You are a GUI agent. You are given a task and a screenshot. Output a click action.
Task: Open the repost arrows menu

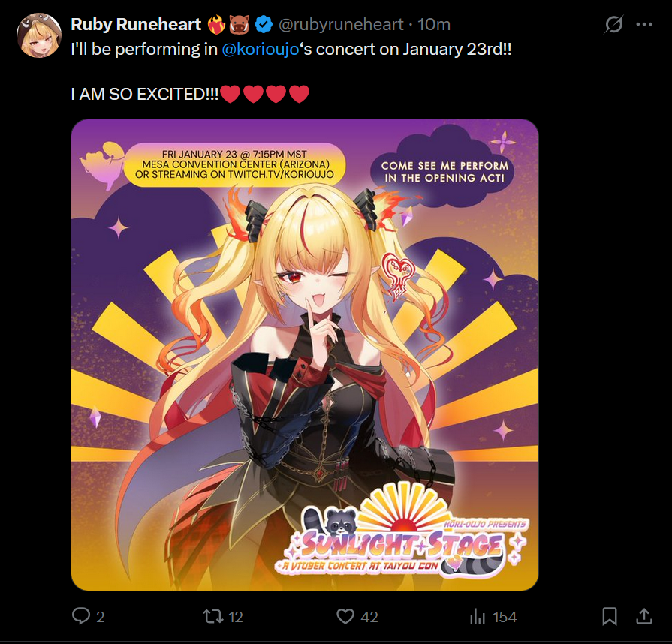click(213, 616)
